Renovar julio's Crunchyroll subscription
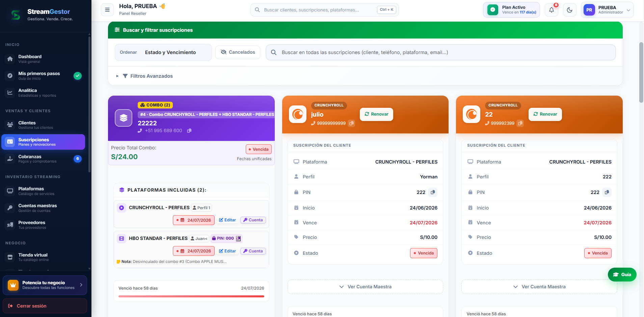Screen dimensions: 644x317 click(376, 114)
